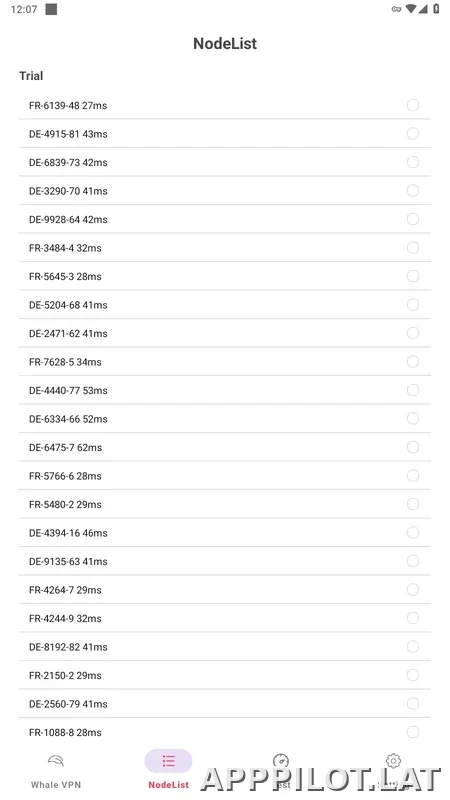Open the settings gear icon
Image resolution: width=450 pixels, height=800 pixels.
tap(393, 761)
